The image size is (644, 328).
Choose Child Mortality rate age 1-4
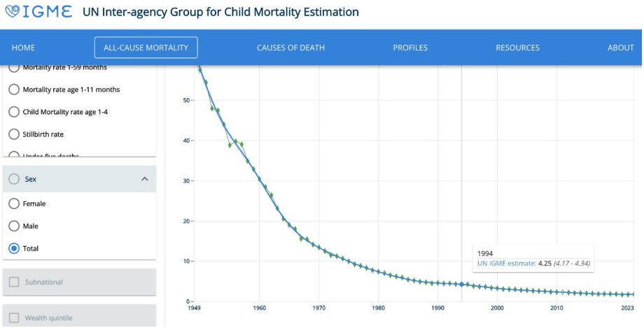click(x=14, y=112)
